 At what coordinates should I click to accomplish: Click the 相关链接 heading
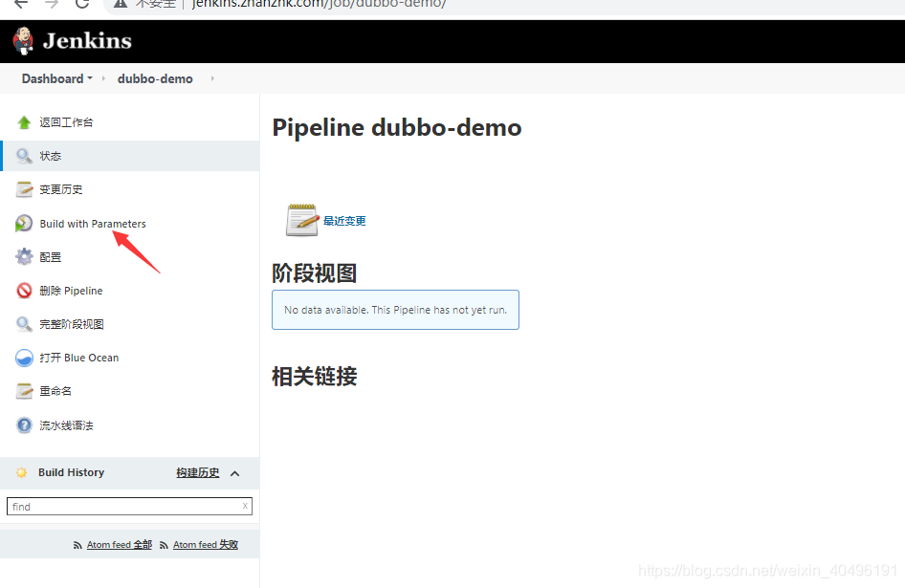(315, 377)
